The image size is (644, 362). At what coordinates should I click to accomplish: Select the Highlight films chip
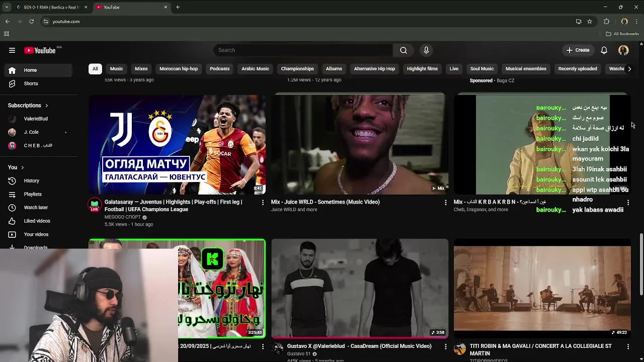(422, 69)
